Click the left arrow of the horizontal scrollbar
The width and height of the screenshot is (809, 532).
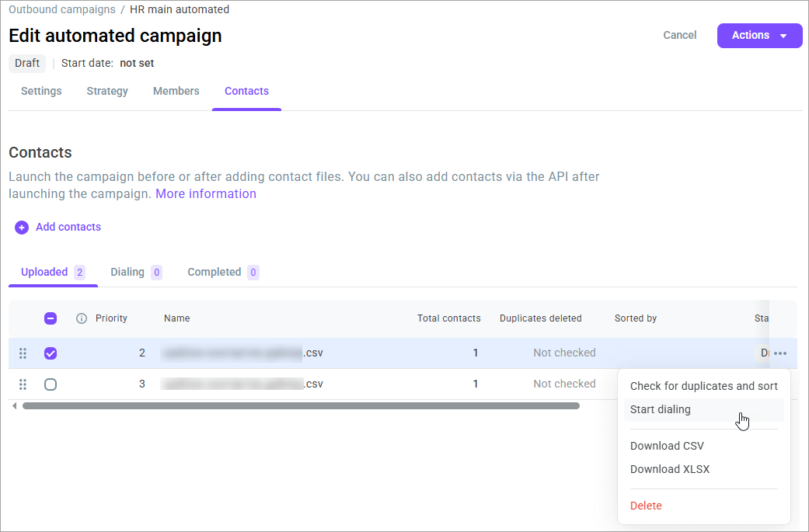tap(15, 405)
